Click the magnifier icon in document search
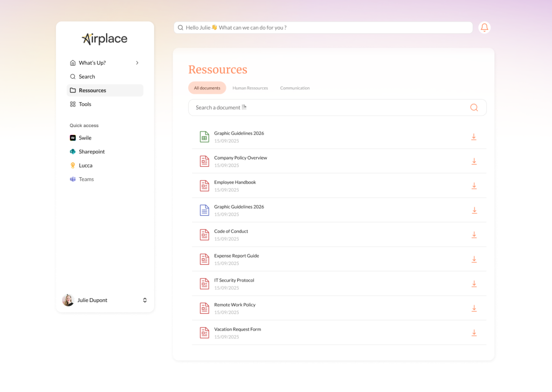 [x=474, y=108]
